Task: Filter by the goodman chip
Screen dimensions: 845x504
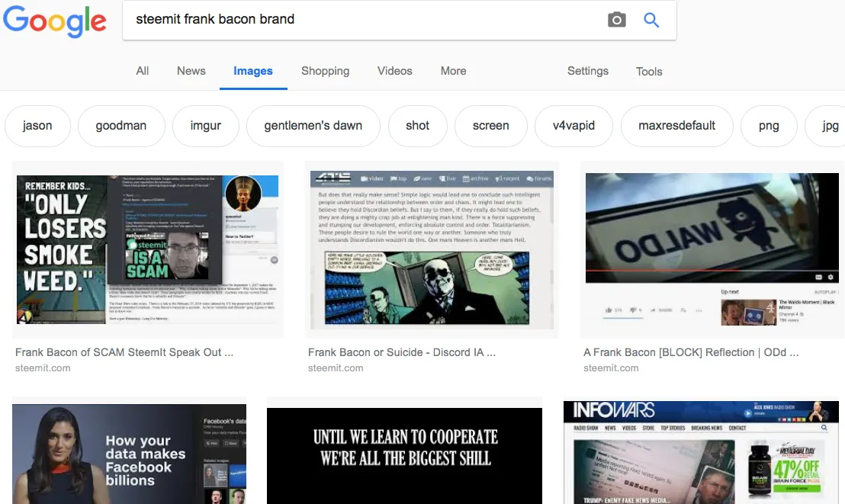Action: pyautogui.click(x=120, y=126)
